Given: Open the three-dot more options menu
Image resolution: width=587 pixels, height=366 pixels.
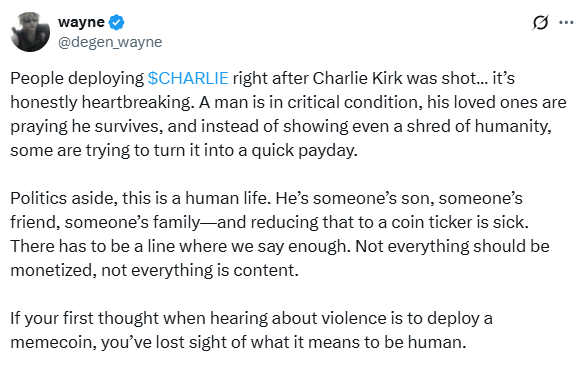Looking at the screenshot, I should [566, 23].
